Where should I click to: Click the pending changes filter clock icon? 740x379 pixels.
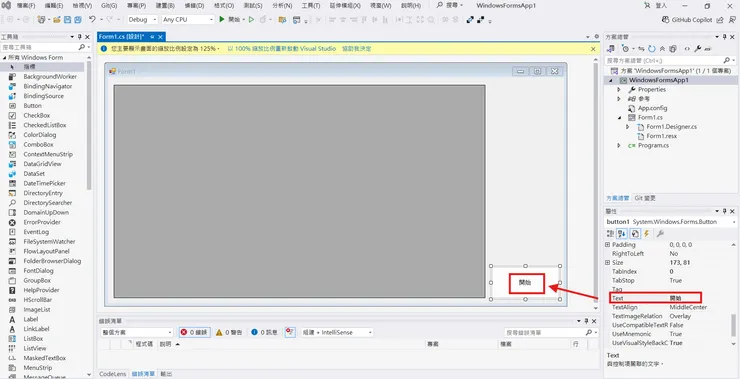coord(625,49)
